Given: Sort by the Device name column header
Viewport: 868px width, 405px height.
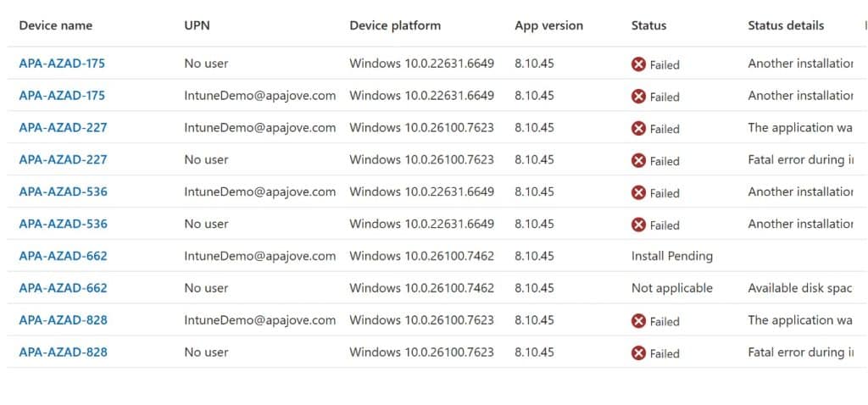Looking at the screenshot, I should (x=55, y=25).
